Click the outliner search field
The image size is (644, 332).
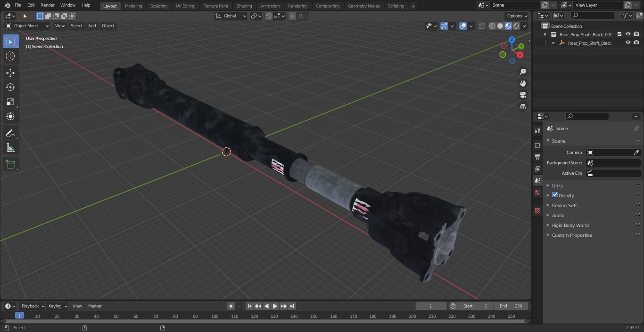coord(592,16)
